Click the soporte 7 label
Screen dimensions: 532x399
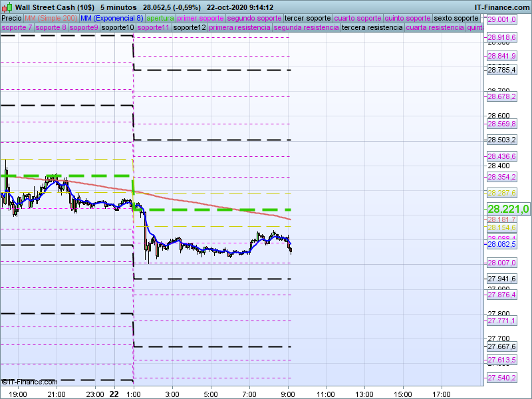17,27
